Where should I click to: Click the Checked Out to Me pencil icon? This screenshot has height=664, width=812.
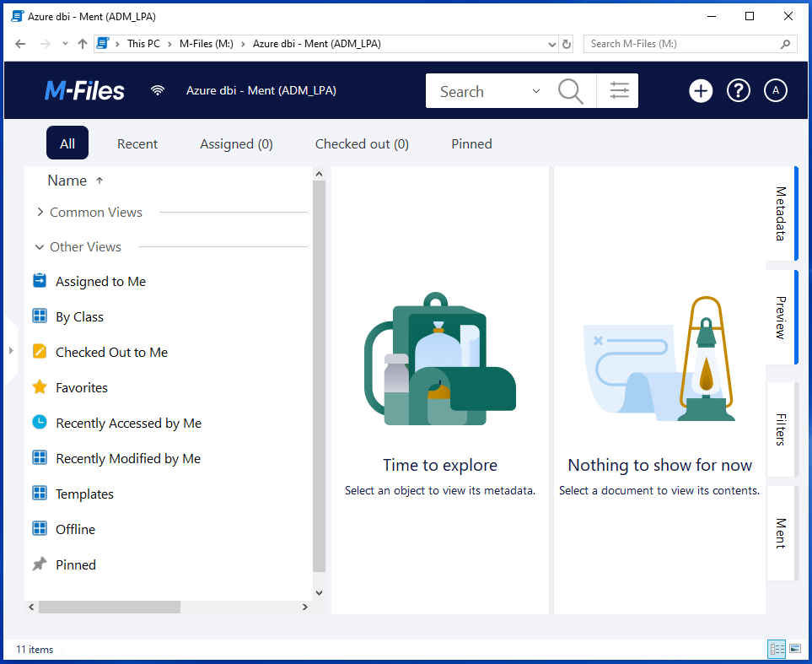tap(40, 351)
